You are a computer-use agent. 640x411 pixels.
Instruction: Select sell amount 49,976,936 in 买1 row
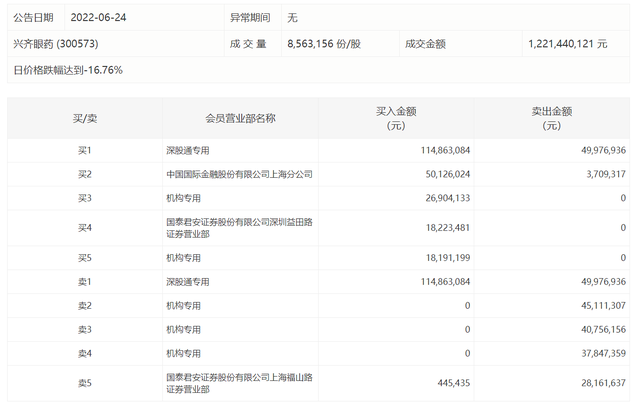pyautogui.click(x=603, y=151)
